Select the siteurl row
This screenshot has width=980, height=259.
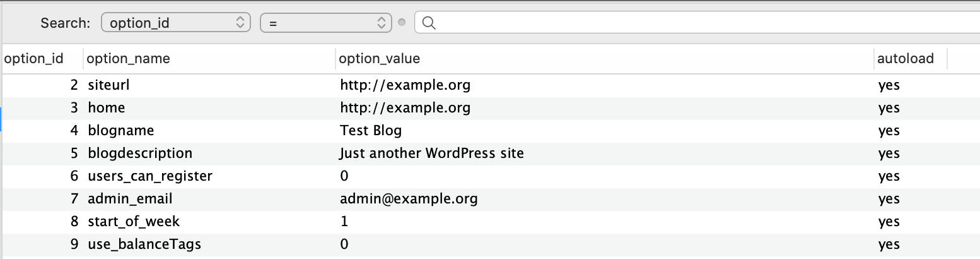click(x=490, y=85)
